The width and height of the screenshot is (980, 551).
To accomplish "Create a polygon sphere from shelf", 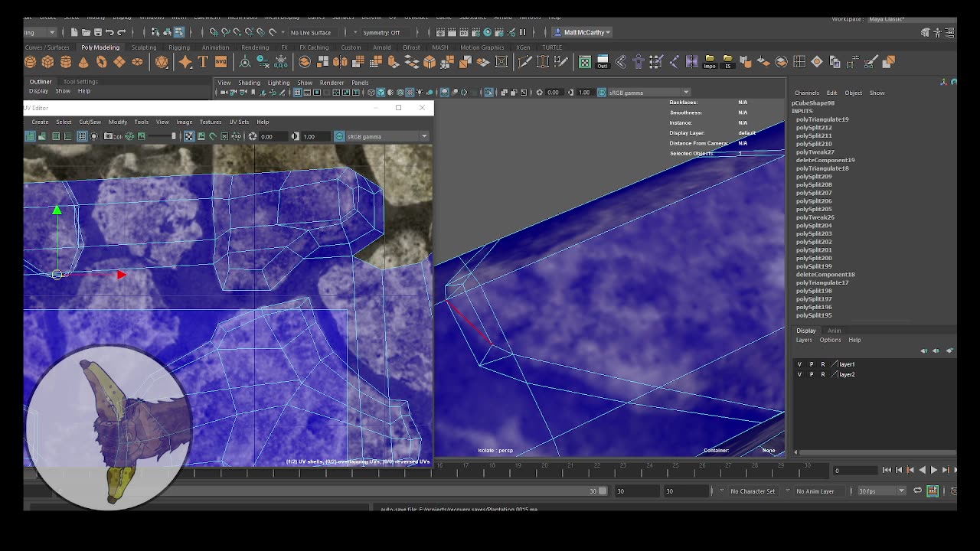I will click(x=30, y=62).
